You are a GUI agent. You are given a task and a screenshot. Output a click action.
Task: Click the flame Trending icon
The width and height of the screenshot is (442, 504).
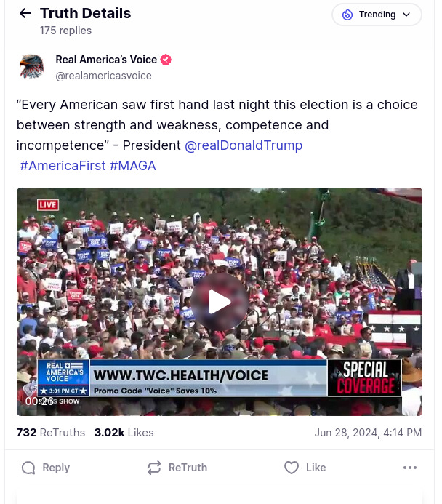click(347, 15)
